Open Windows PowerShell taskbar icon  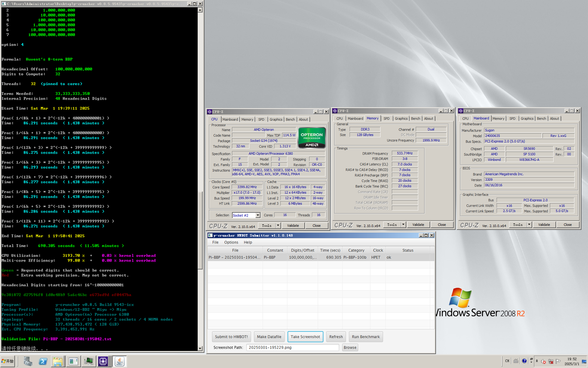(x=43, y=361)
